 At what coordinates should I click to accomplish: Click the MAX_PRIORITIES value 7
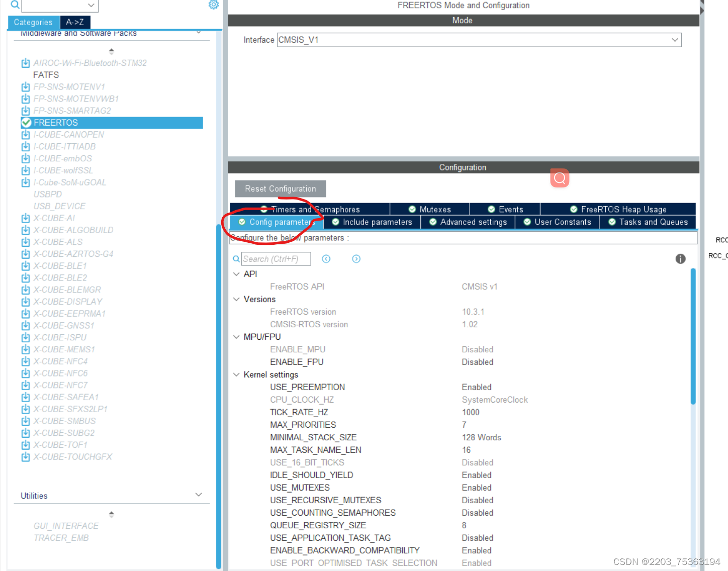click(464, 425)
